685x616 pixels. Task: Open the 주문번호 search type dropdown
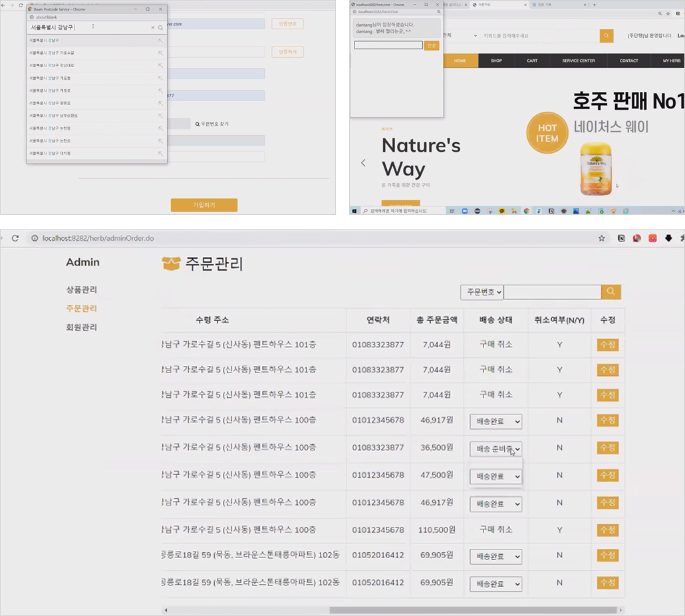482,292
